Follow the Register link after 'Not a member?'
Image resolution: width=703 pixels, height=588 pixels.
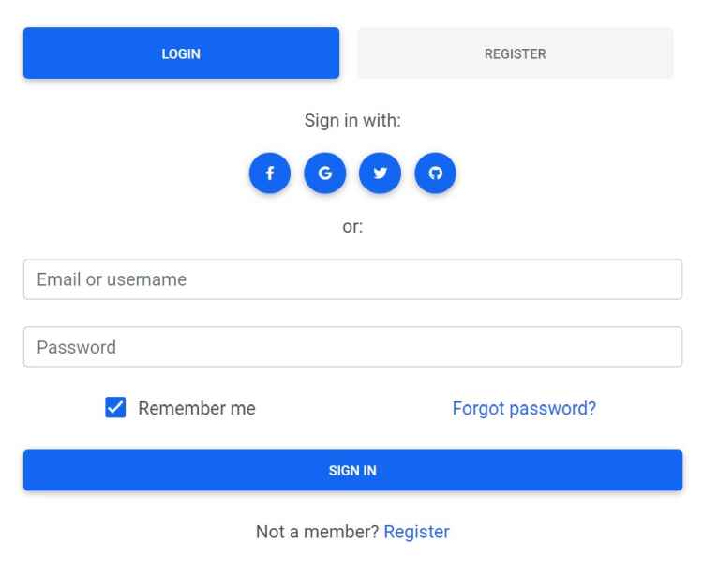click(416, 532)
